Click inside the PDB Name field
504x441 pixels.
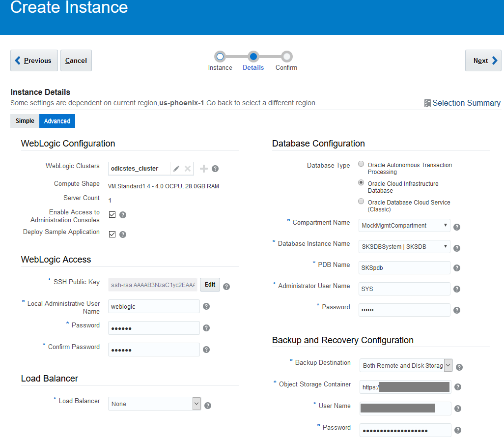(x=404, y=267)
